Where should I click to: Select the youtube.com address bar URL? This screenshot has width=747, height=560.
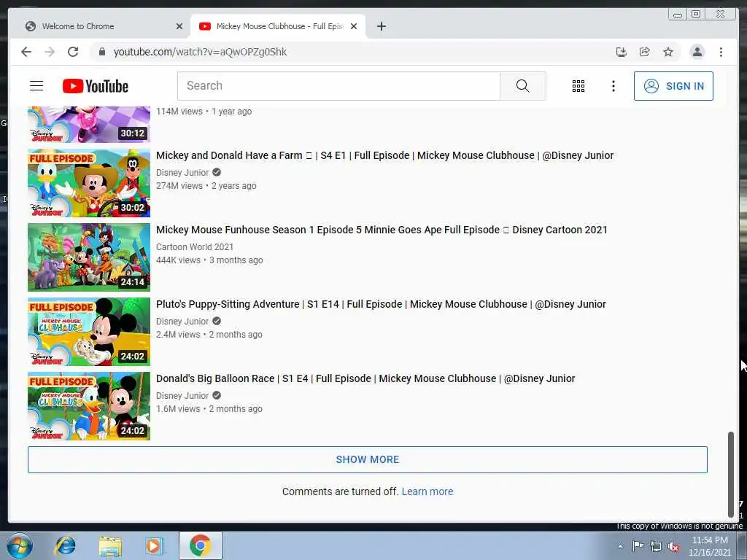coord(200,52)
